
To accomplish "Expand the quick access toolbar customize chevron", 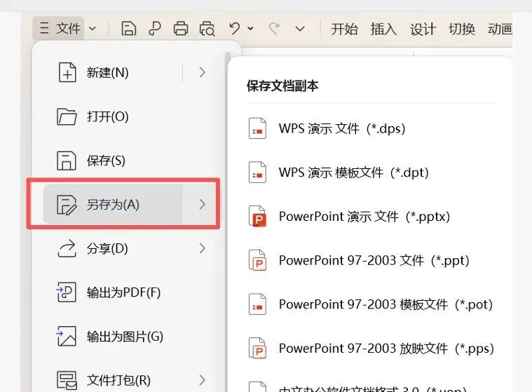I will [x=300, y=29].
